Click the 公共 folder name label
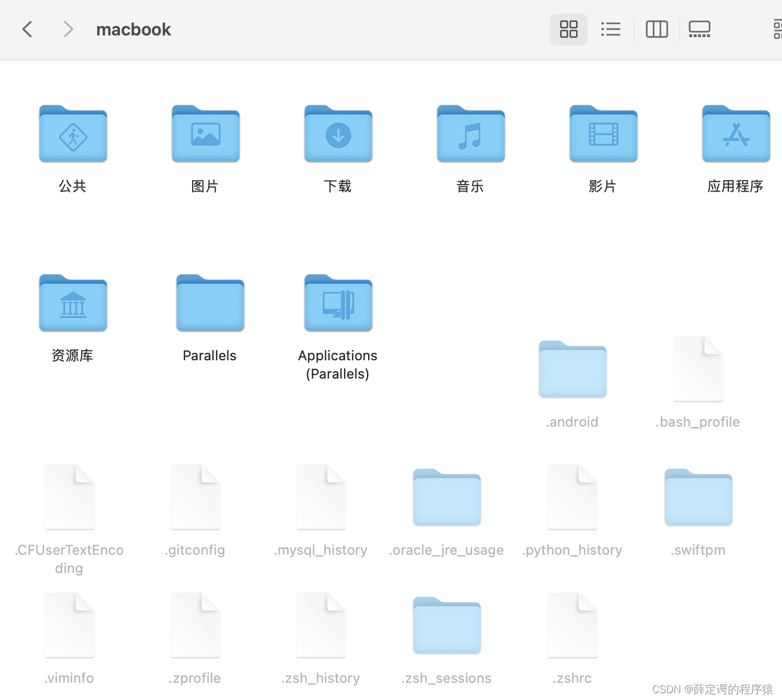Screen dimensions: 782x700 [73, 186]
